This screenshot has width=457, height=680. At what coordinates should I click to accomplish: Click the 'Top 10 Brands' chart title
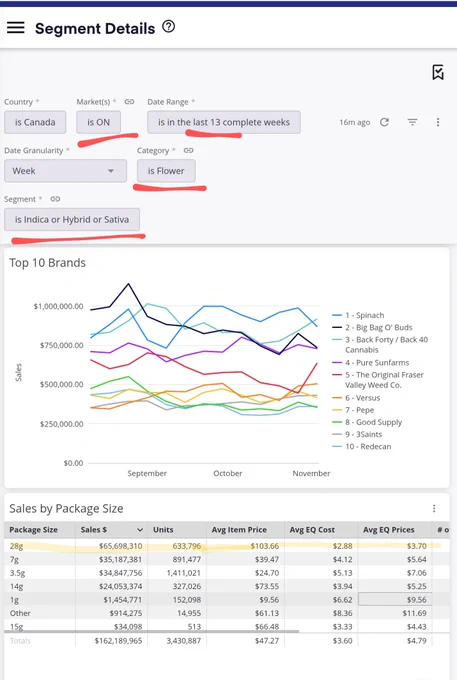pyautogui.click(x=48, y=263)
